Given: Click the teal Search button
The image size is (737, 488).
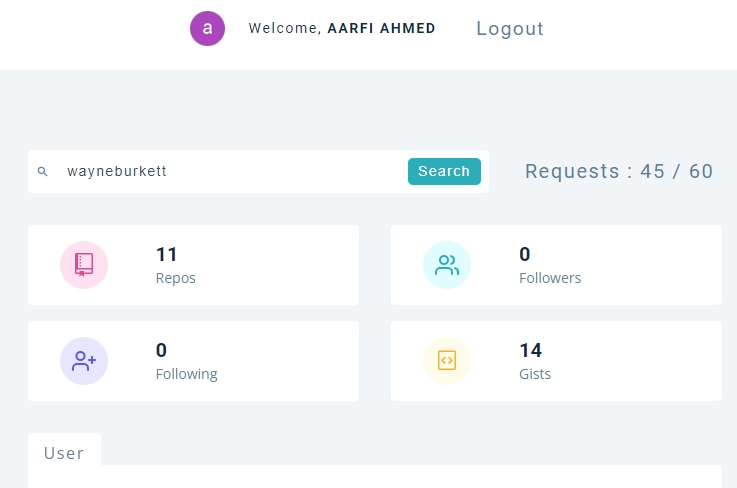Looking at the screenshot, I should [444, 171].
